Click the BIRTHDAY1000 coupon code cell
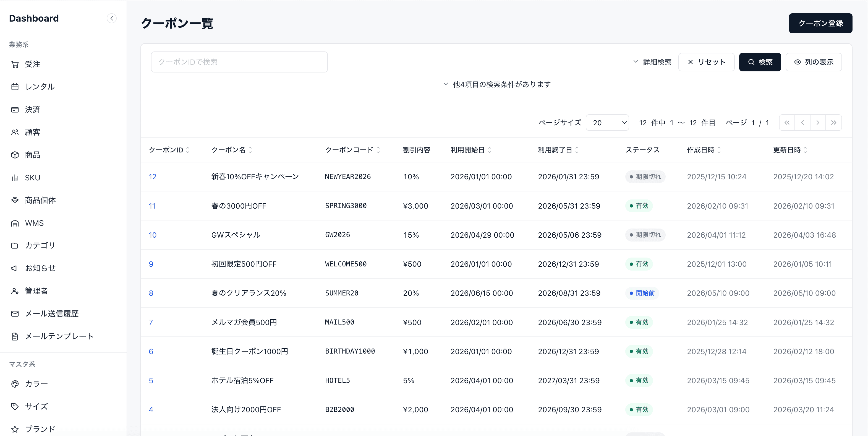The image size is (868, 436). click(x=350, y=351)
